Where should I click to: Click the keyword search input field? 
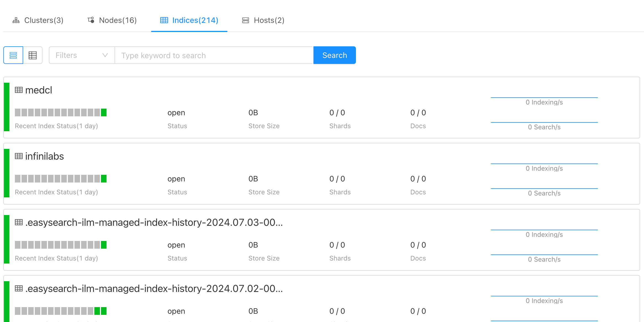click(x=214, y=55)
